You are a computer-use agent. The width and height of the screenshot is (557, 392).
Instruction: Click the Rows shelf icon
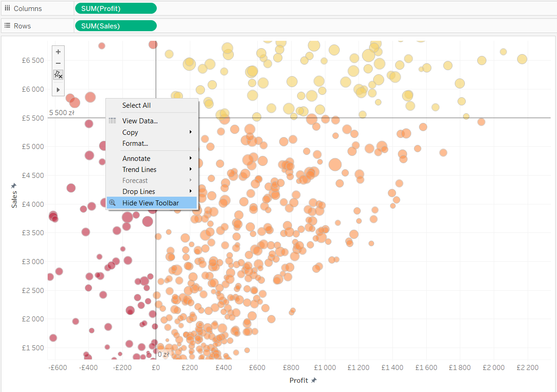click(x=7, y=26)
